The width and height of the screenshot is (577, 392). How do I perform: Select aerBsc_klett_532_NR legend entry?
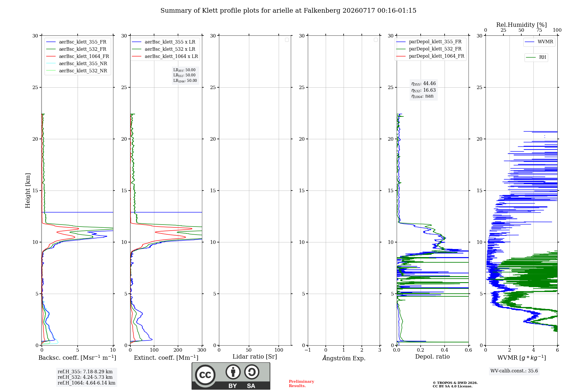pyautogui.click(x=77, y=71)
